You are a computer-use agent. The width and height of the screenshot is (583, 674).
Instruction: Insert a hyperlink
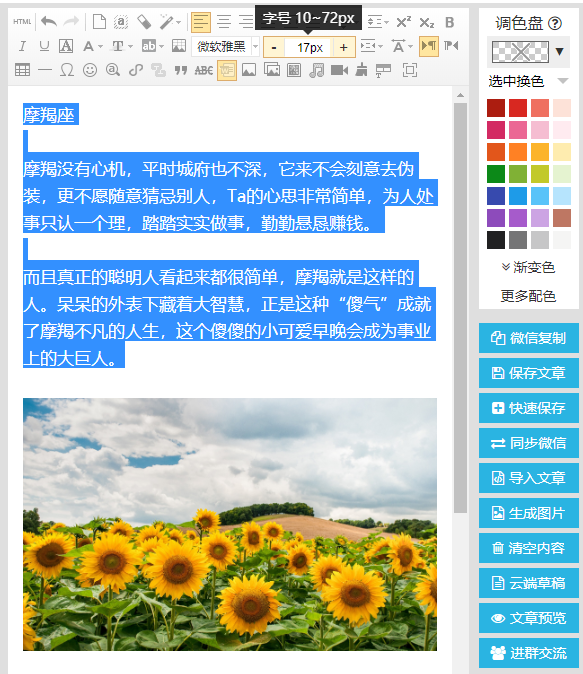point(135,70)
